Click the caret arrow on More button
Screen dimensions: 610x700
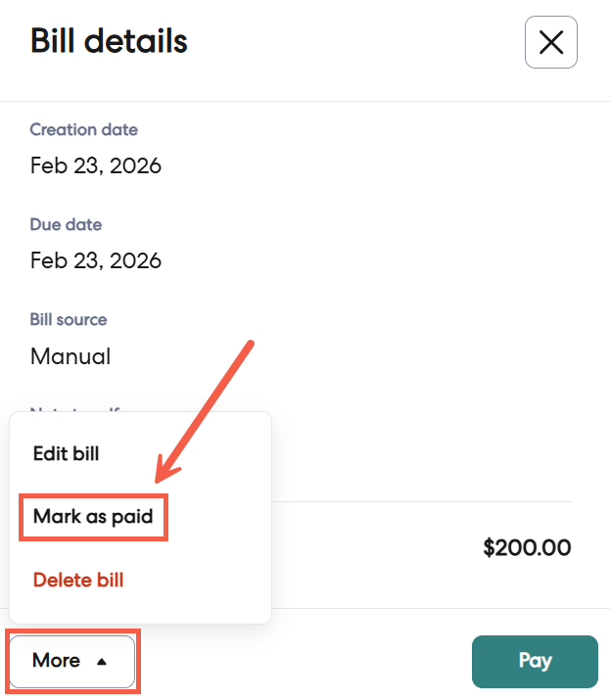(x=102, y=662)
